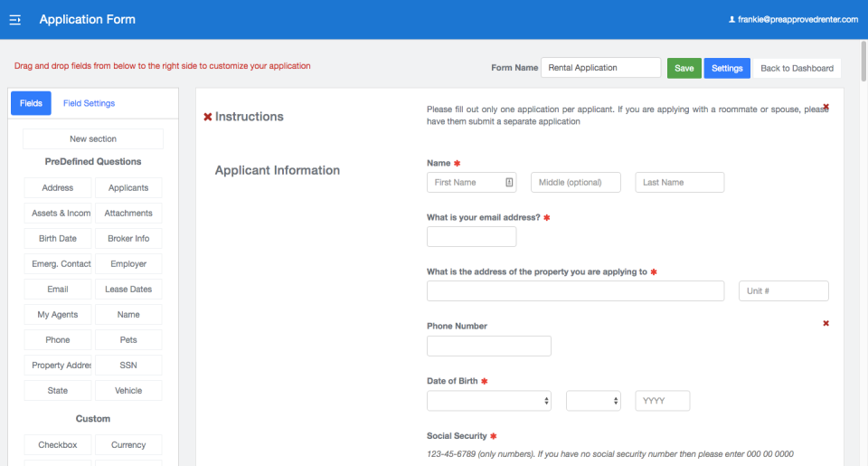Pick the SSN field button
Viewport: 868px width, 466px height.
click(x=128, y=366)
